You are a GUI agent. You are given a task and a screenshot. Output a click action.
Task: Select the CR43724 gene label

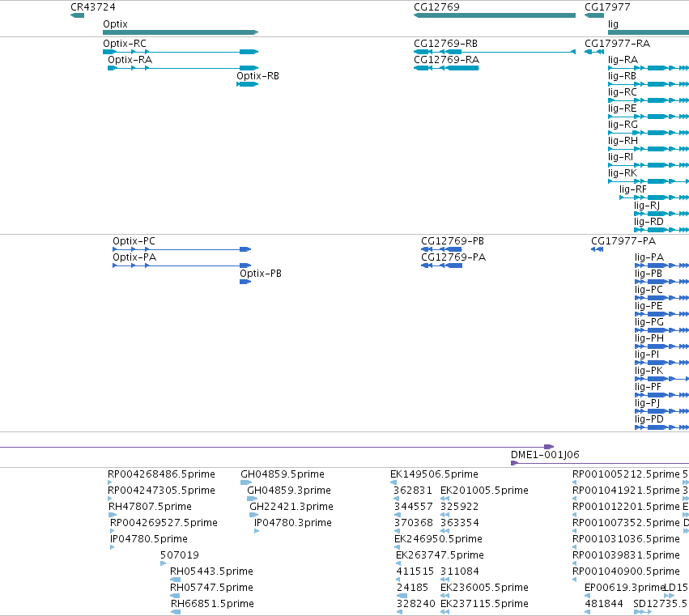[x=93, y=7]
